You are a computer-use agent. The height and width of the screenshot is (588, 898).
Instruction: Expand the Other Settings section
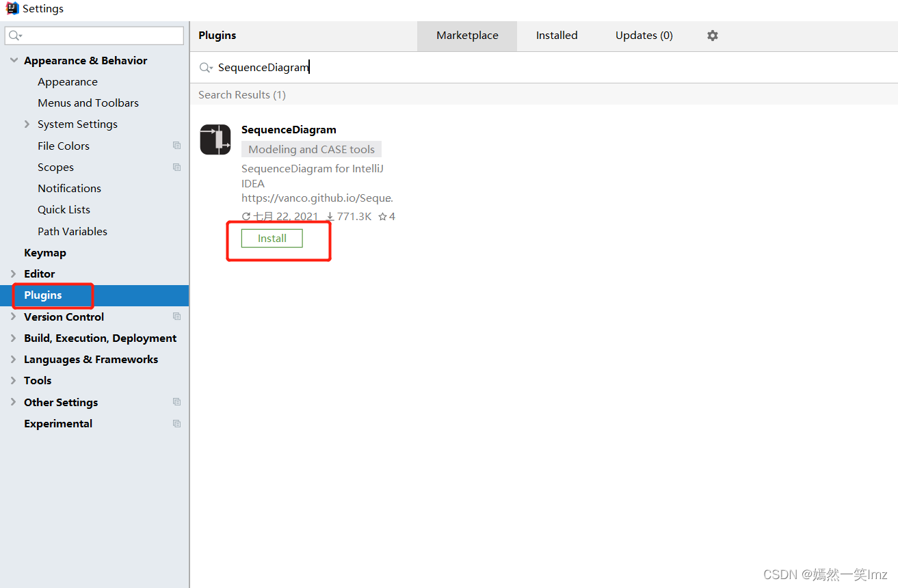(x=14, y=402)
